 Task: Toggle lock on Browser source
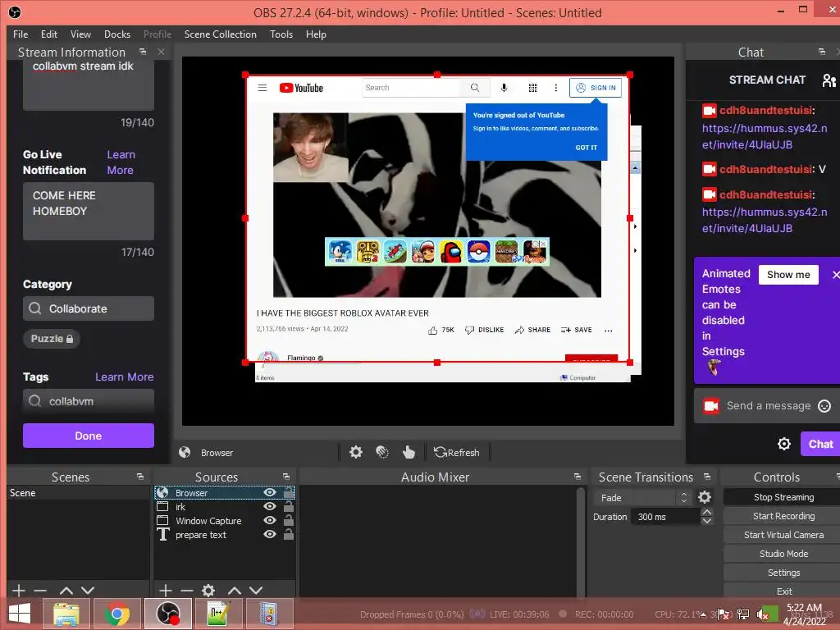coord(288,492)
